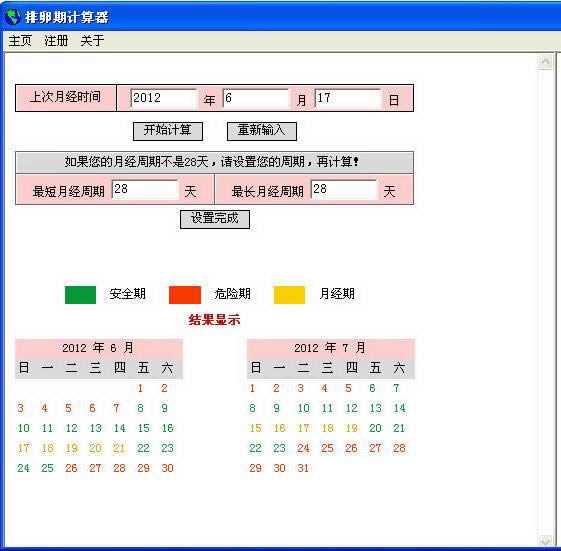Select day 10 in June calendar
561x551 pixels.
tap(24, 428)
